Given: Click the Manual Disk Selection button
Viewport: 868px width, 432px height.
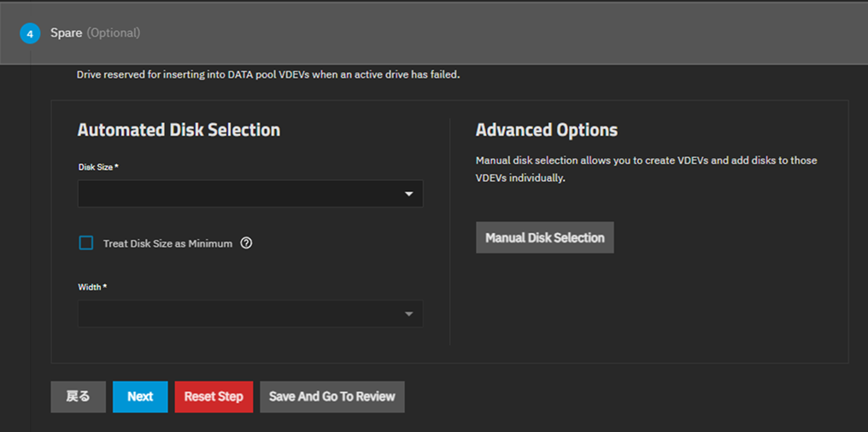Looking at the screenshot, I should point(545,238).
